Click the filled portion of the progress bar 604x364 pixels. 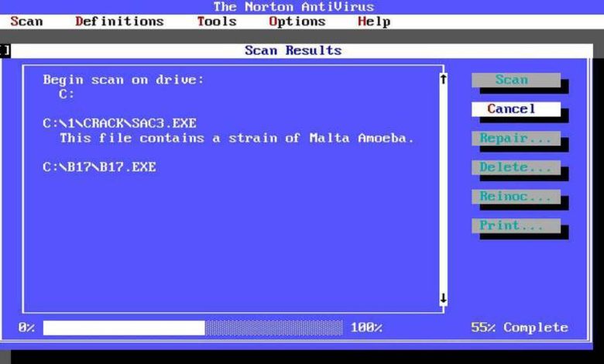[x=124, y=328]
